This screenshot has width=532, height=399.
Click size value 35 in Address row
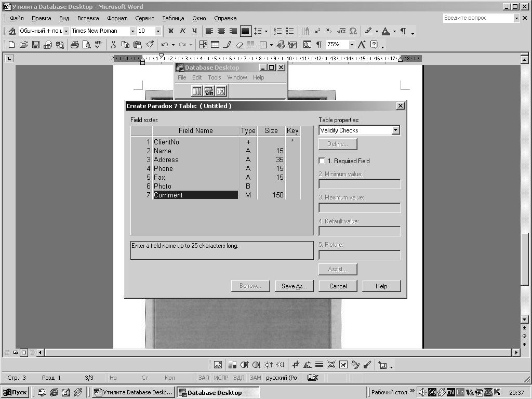280,160
